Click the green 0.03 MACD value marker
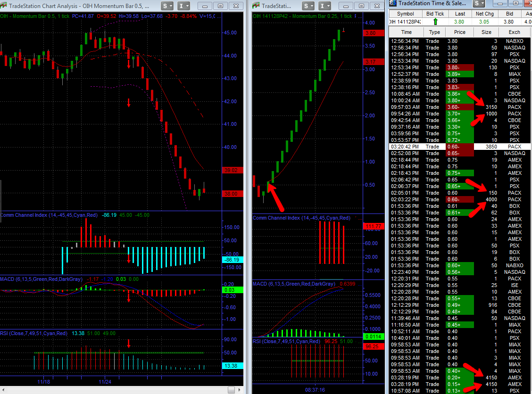 [x=233, y=290]
